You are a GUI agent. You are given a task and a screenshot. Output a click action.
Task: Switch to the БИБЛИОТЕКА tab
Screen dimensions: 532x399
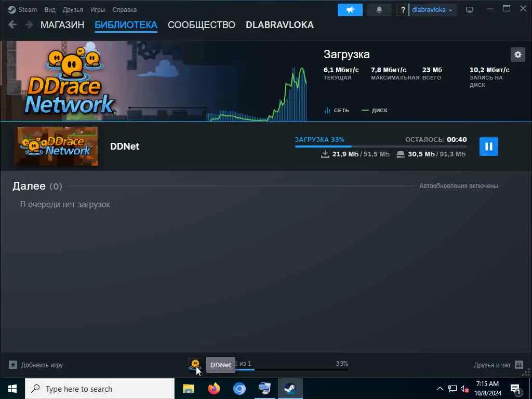[126, 25]
